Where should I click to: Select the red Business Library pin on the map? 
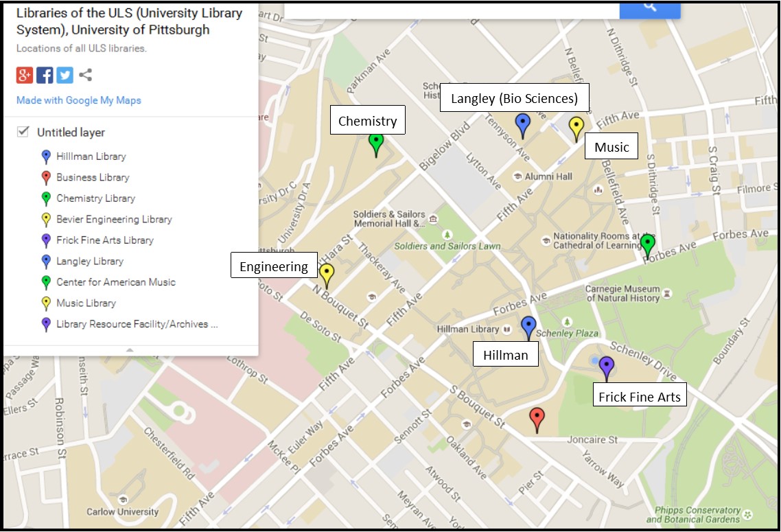coord(536,417)
